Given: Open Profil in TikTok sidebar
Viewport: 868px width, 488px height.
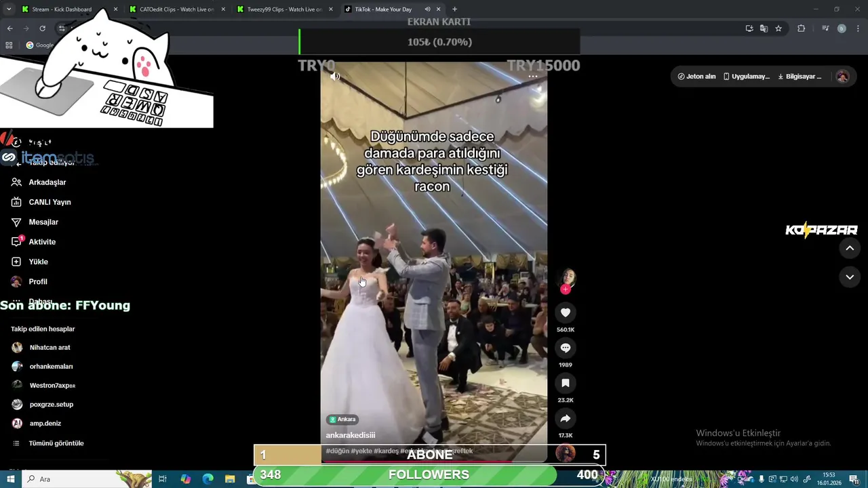Looking at the screenshot, I should (30, 281).
